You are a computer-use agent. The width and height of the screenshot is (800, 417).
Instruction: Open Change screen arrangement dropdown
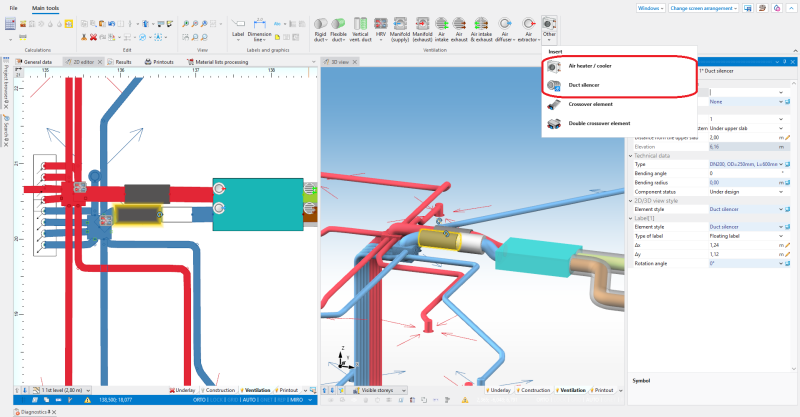(x=704, y=8)
